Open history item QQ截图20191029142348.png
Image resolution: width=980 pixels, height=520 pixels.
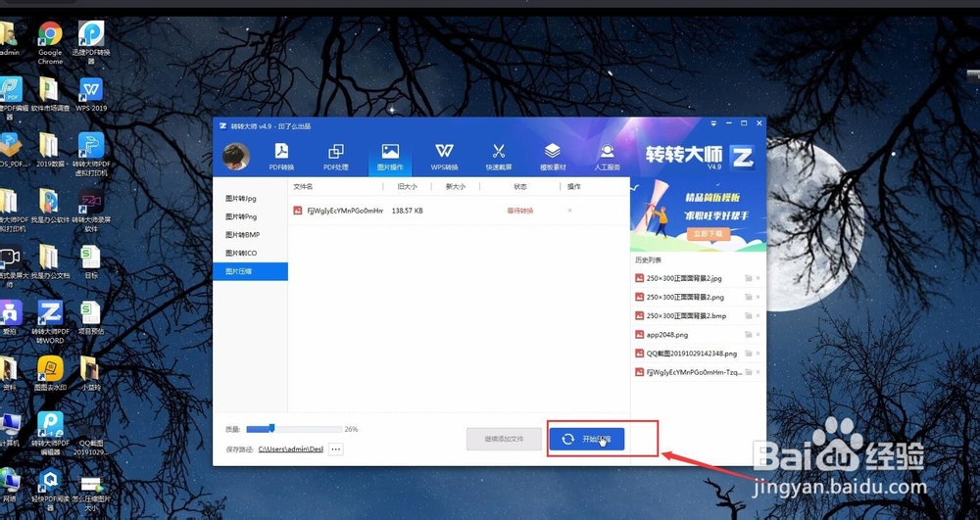pos(691,354)
